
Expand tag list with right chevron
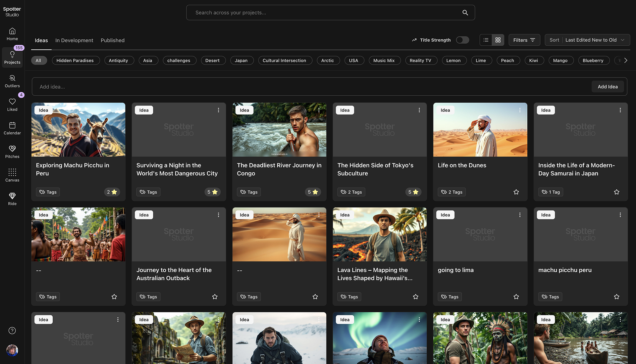[x=625, y=61]
